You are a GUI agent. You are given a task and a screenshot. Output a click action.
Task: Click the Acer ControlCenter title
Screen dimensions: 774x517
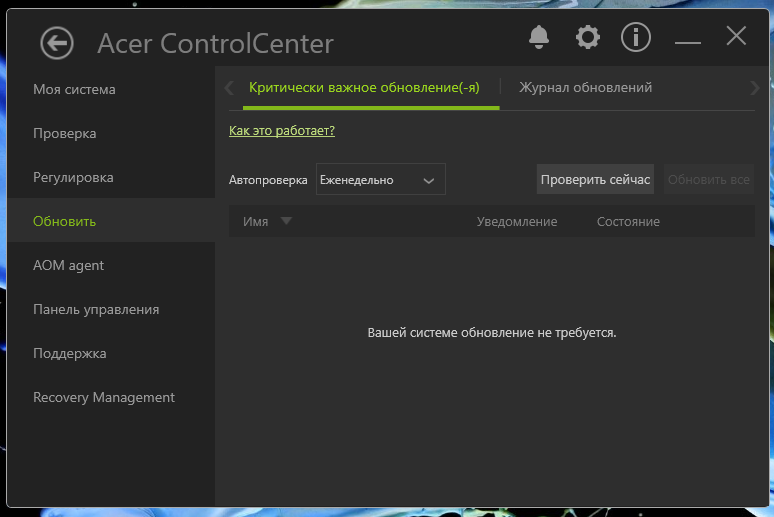(x=215, y=43)
